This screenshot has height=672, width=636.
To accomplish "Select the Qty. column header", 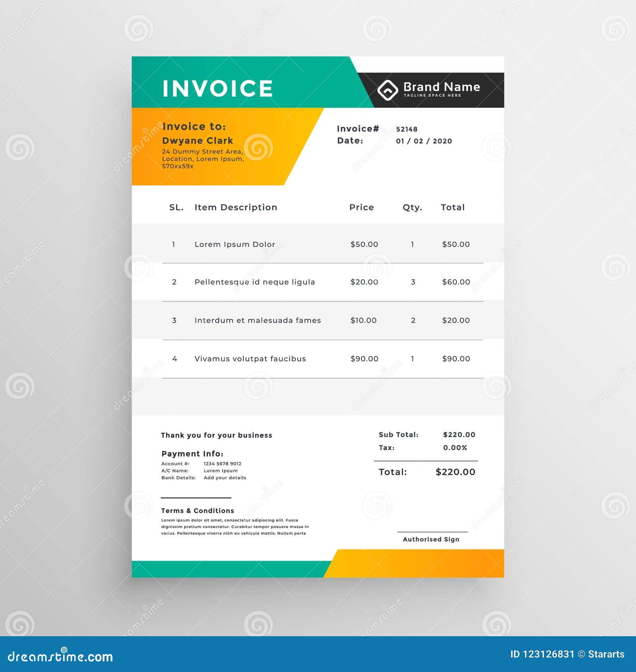I will point(413,207).
